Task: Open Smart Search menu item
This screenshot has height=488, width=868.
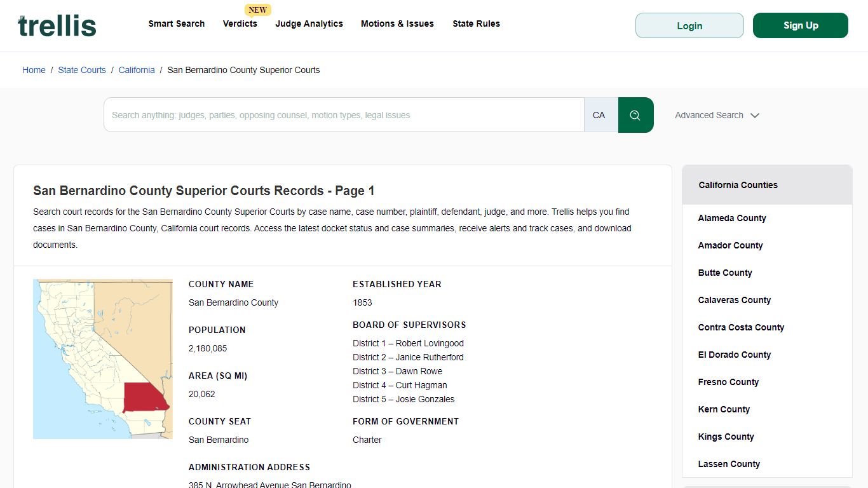Action: click(177, 24)
